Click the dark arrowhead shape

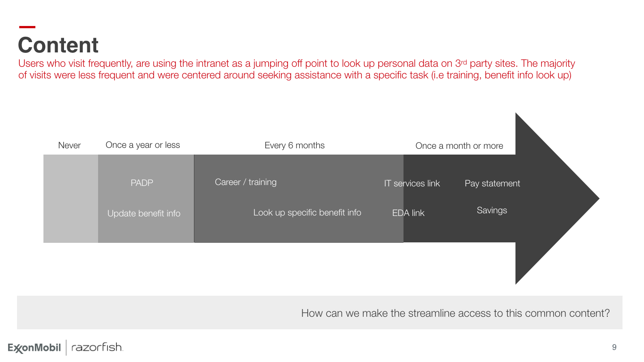click(557, 198)
